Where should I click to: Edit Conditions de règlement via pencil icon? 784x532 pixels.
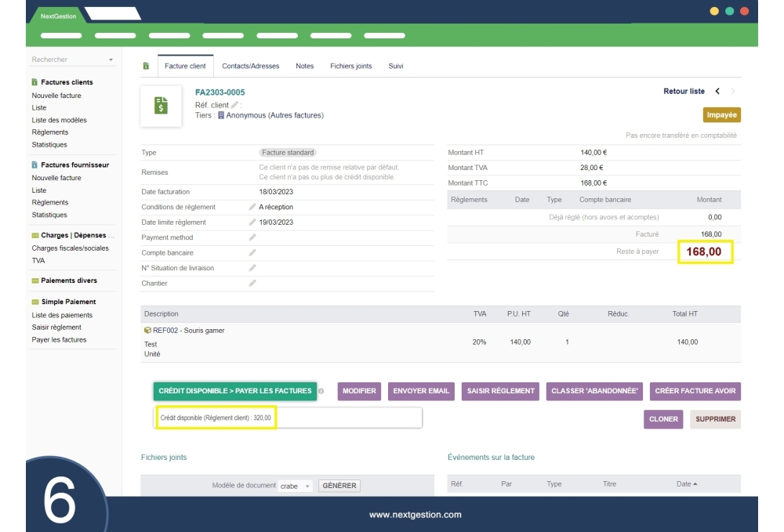252,207
